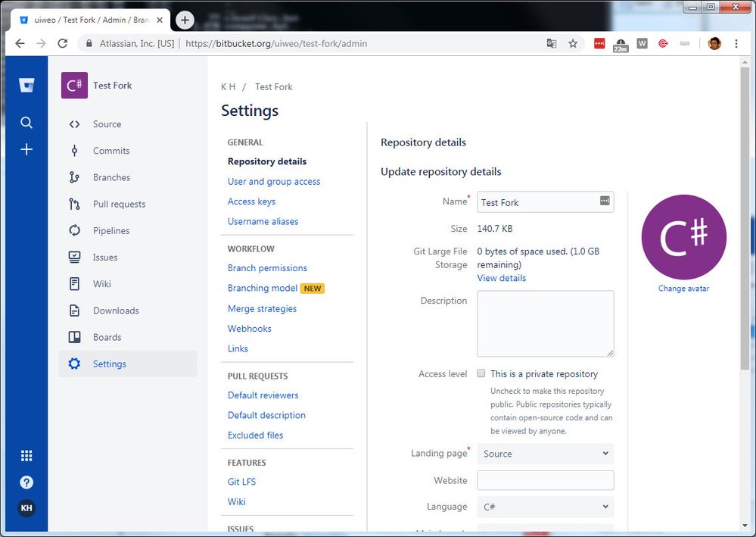Image resolution: width=756 pixels, height=537 pixels.
Task: Click the Pull requests icon
Action: pos(74,204)
